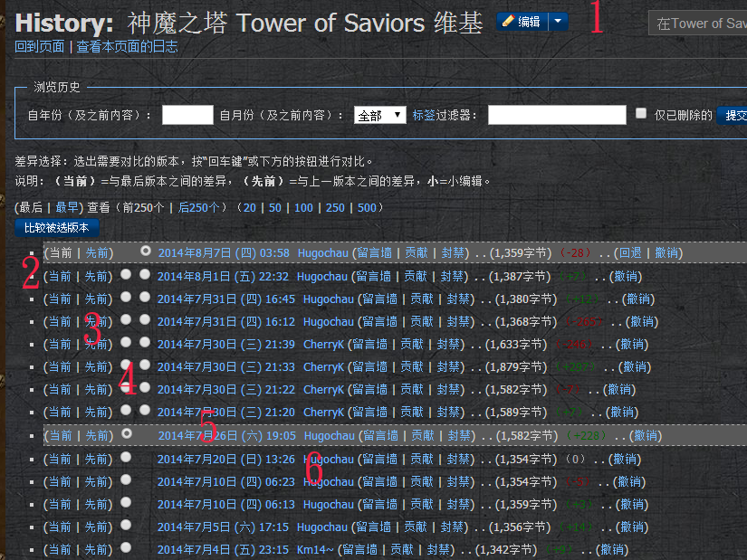
Task: Select radio for 2014年7月26日 19:05 revision
Action: point(127,433)
